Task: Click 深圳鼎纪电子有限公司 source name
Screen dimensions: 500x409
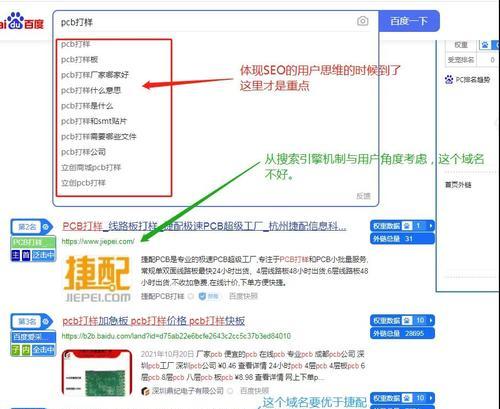Action: click(188, 391)
